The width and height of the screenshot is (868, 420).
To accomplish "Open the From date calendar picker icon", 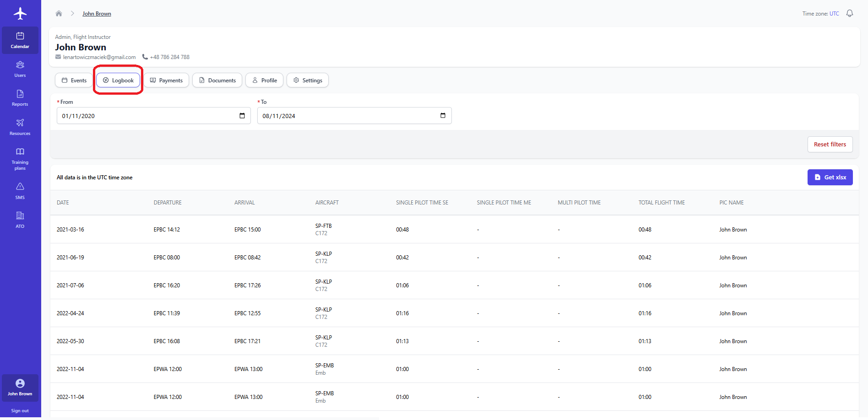I will [x=242, y=115].
